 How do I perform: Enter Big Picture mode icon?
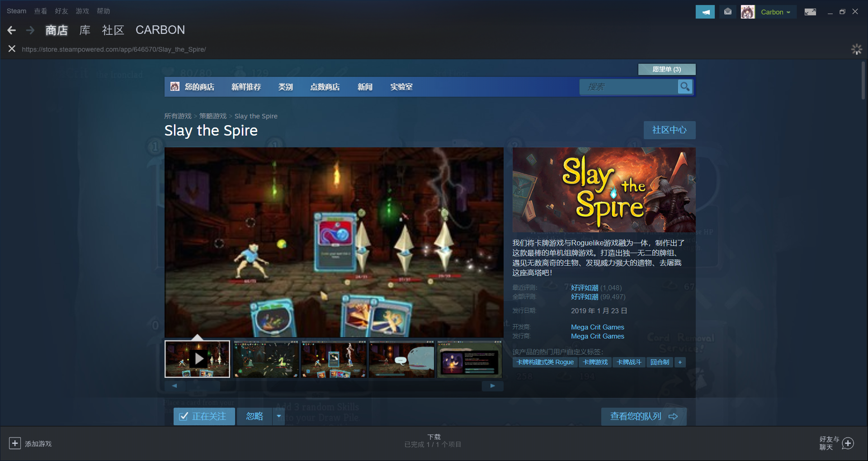point(810,12)
